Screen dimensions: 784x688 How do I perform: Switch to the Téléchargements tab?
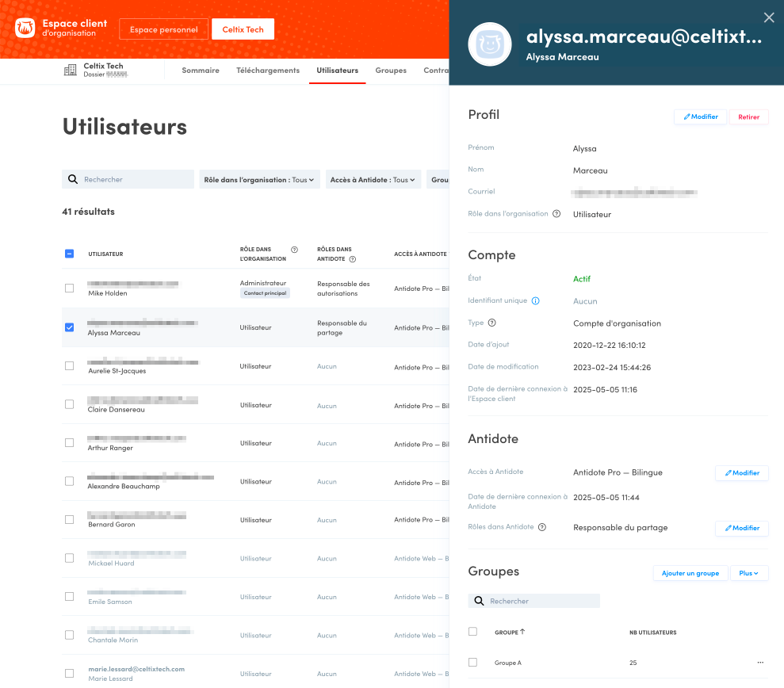tap(268, 71)
